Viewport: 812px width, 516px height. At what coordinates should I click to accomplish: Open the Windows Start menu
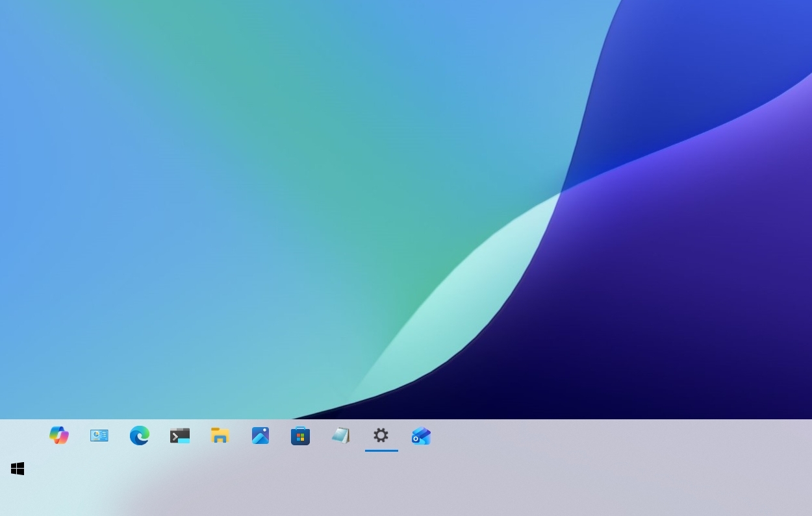(18, 469)
